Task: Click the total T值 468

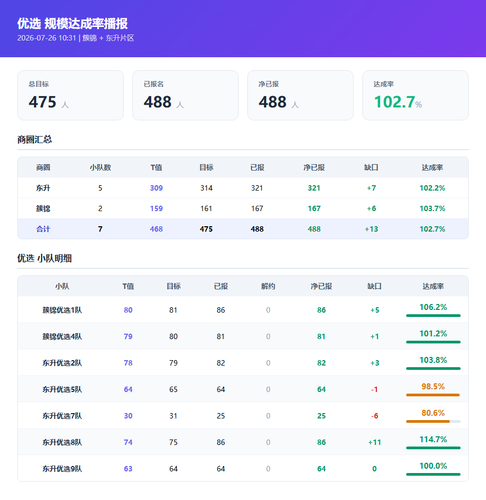Action: pyautogui.click(x=156, y=229)
